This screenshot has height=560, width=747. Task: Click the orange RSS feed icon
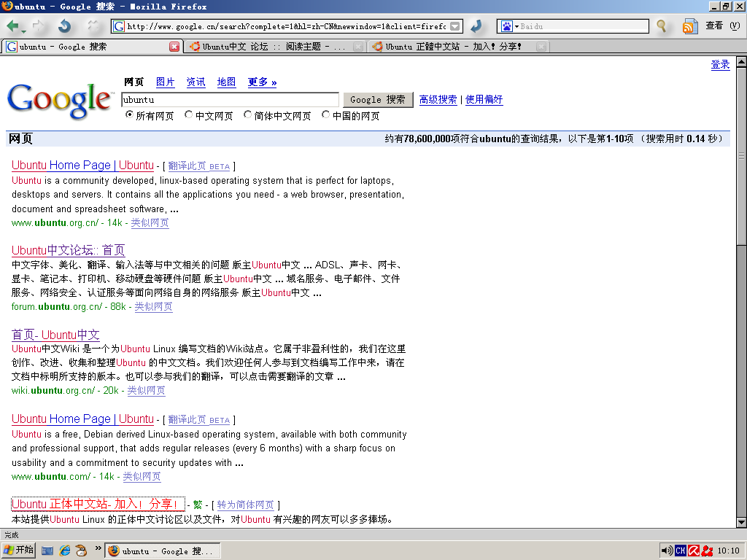click(x=690, y=26)
